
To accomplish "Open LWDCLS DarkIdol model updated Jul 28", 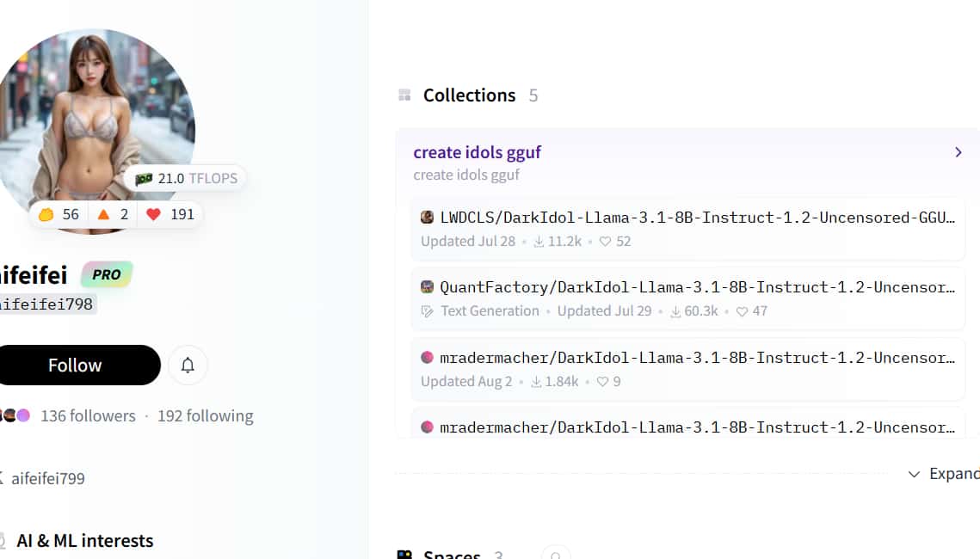I will tap(697, 218).
